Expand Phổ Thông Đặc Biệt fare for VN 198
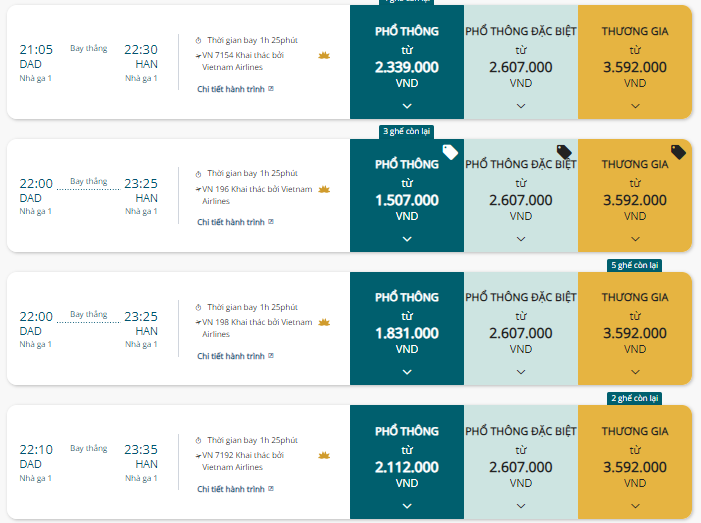This screenshot has height=523, width=701. tap(521, 372)
